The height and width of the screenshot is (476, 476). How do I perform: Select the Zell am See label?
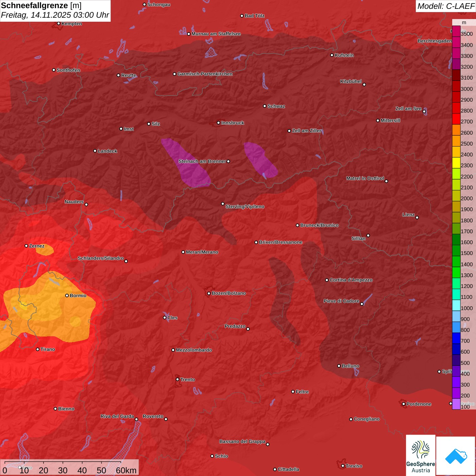[x=408, y=108]
